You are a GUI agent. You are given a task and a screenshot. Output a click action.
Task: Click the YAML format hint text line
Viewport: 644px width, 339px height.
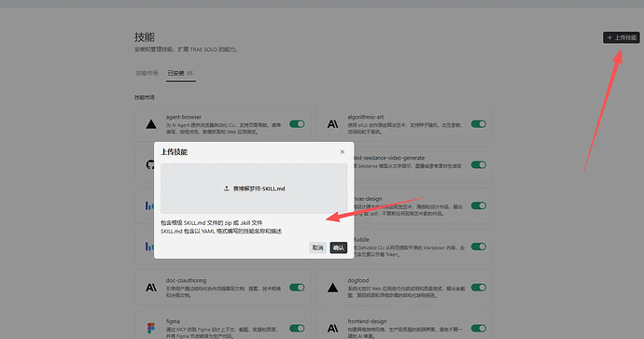pyautogui.click(x=221, y=232)
